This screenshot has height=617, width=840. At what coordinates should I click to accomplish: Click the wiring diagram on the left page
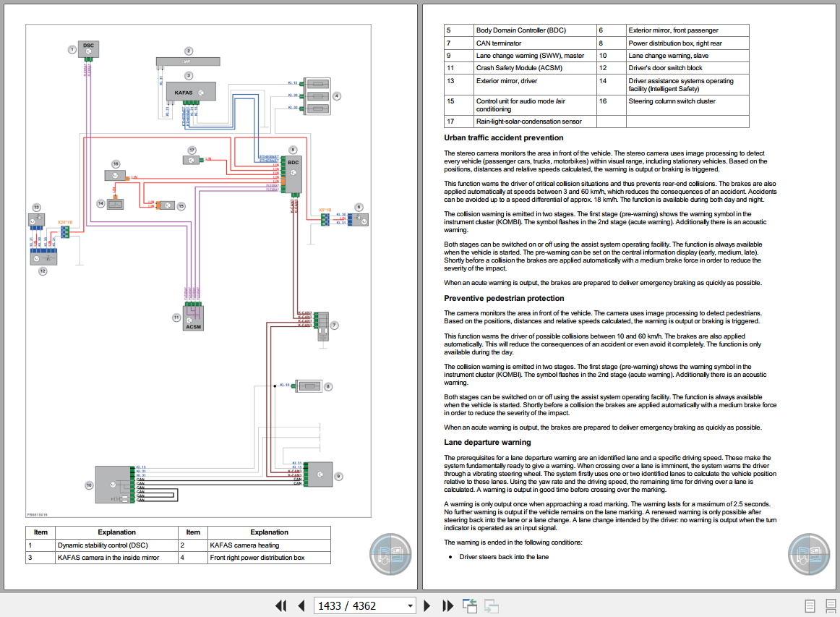click(x=198, y=271)
